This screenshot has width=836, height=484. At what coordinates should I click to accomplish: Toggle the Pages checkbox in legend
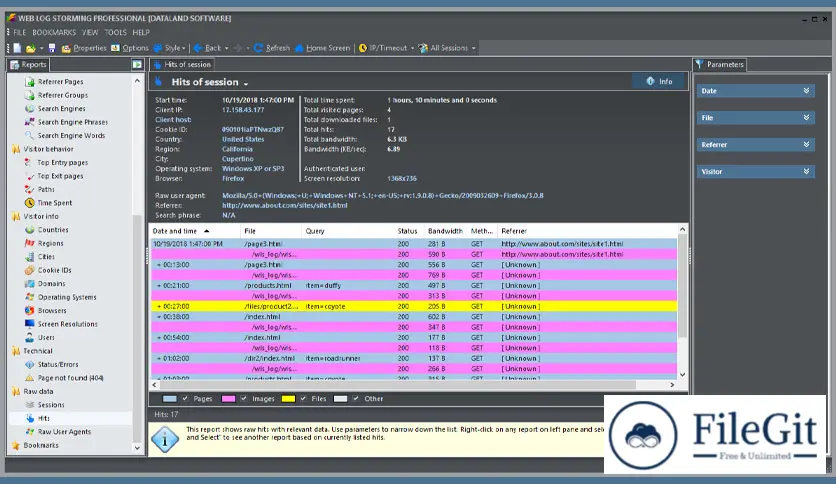tap(185, 399)
